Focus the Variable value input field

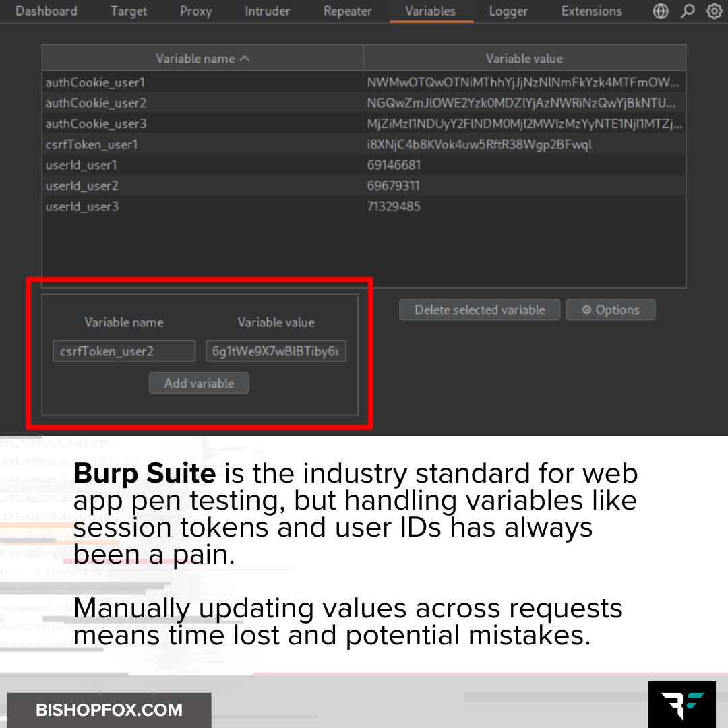tap(276, 351)
